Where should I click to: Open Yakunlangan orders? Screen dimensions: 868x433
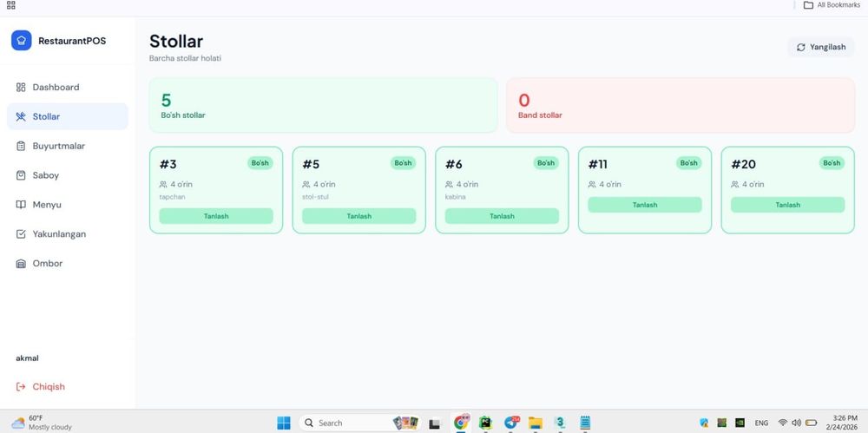point(68,233)
